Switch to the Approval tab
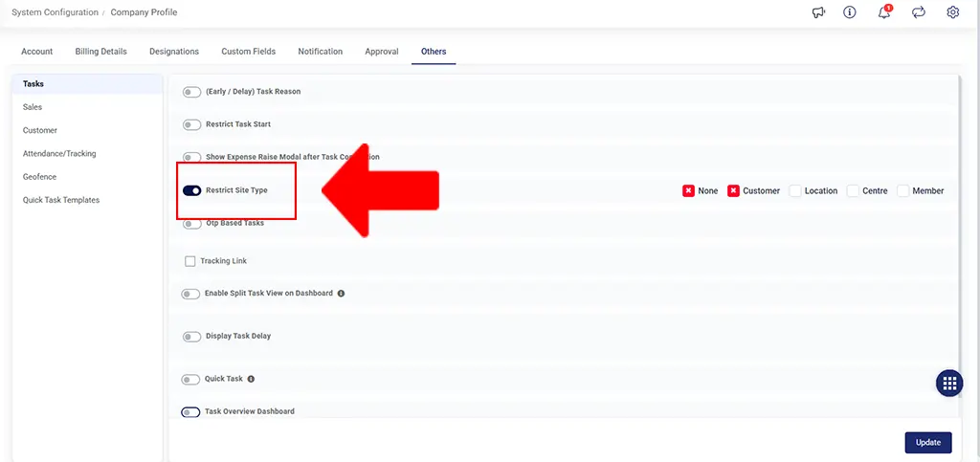 [382, 52]
